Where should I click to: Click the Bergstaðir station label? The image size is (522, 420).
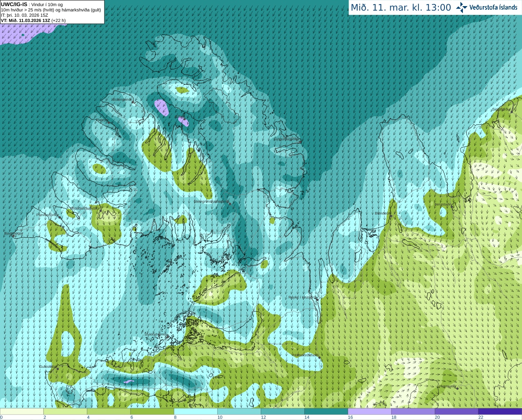click(443, 204)
